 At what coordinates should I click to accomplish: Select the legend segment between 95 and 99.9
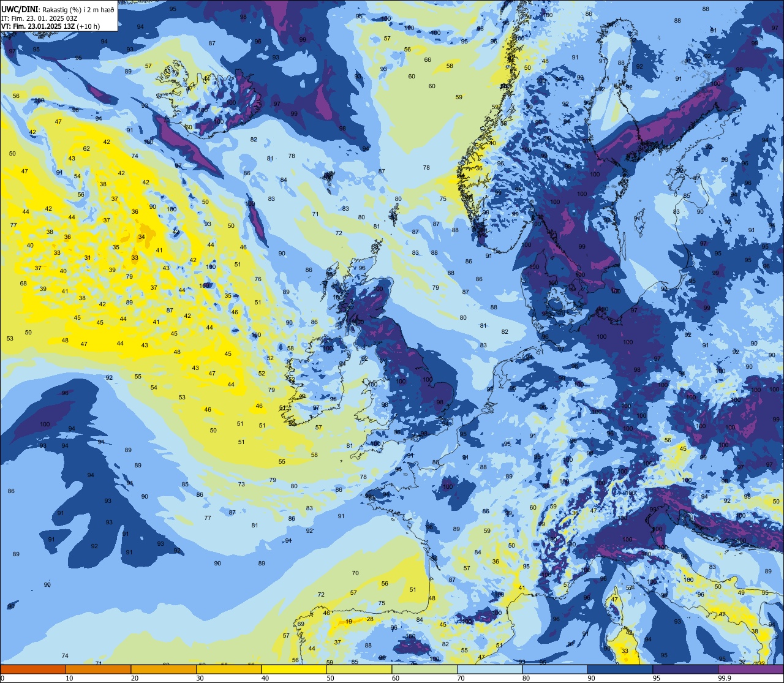[x=685, y=669]
